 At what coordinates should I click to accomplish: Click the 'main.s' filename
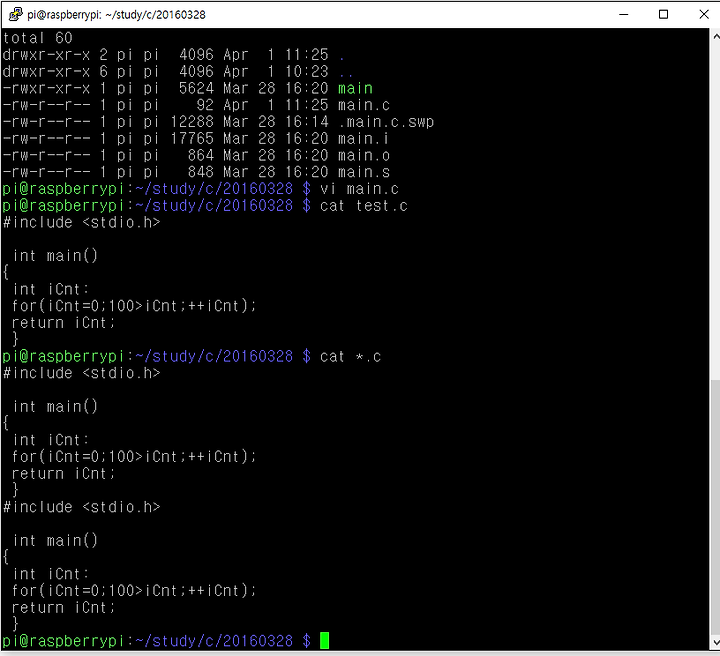click(x=364, y=172)
